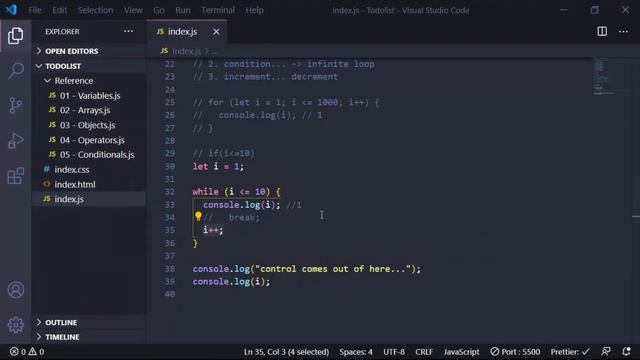
Task: Close the index.js editor tab
Action: pos(216,31)
